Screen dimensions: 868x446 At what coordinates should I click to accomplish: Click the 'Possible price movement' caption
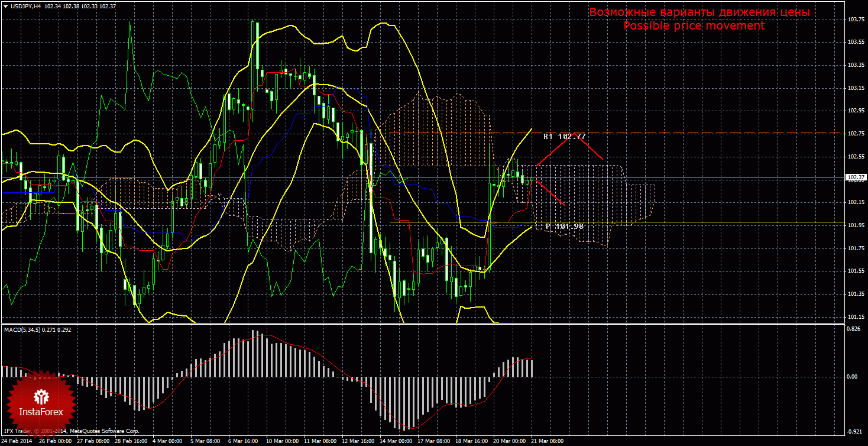pyautogui.click(x=694, y=26)
